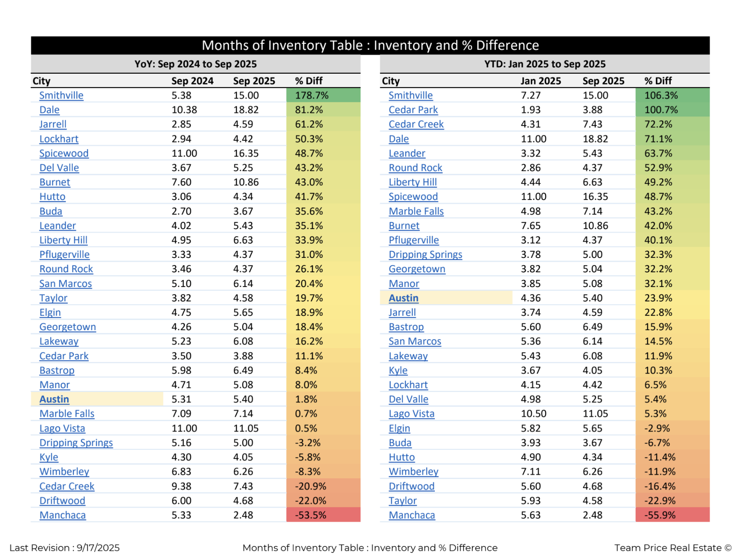Click the Last Revision date in the footer
The width and height of the screenshot is (737, 560).
click(64, 548)
